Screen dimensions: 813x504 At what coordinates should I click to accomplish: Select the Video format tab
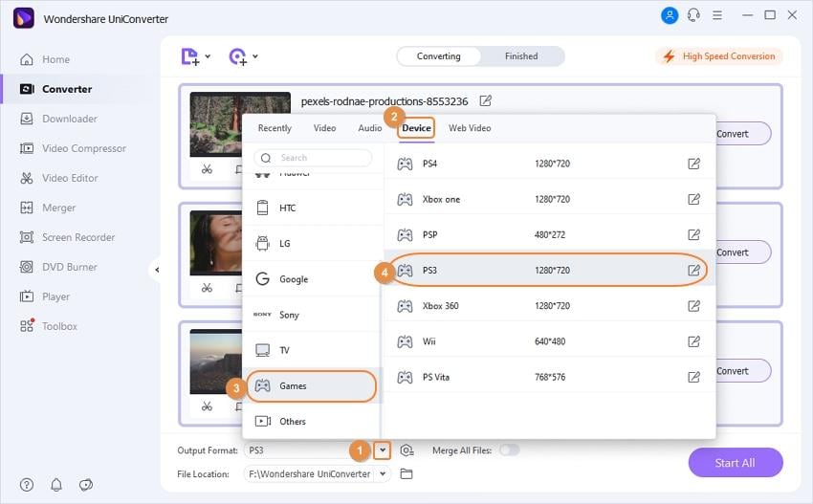tap(324, 128)
